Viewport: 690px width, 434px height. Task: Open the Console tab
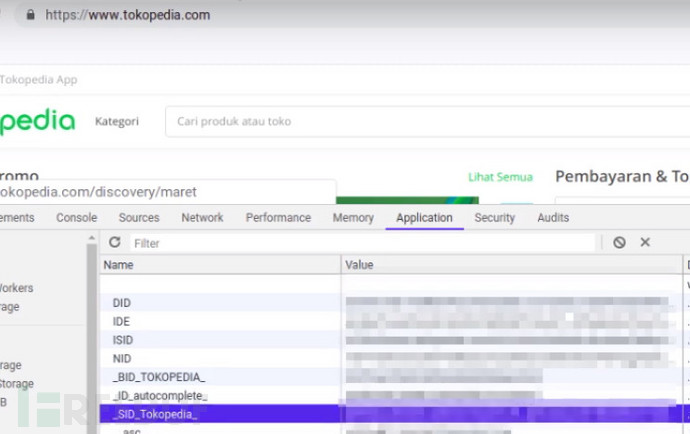[77, 217]
